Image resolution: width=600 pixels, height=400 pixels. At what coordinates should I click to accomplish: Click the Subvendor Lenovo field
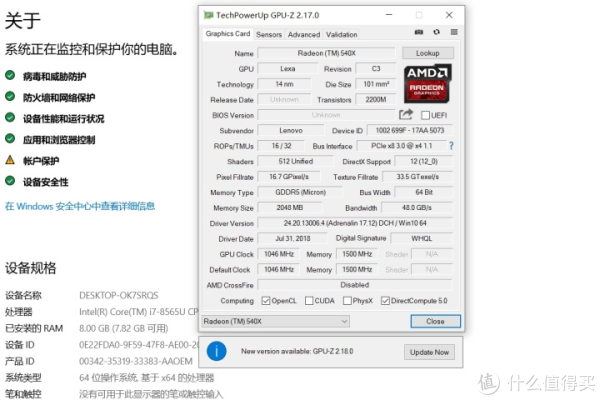(291, 131)
